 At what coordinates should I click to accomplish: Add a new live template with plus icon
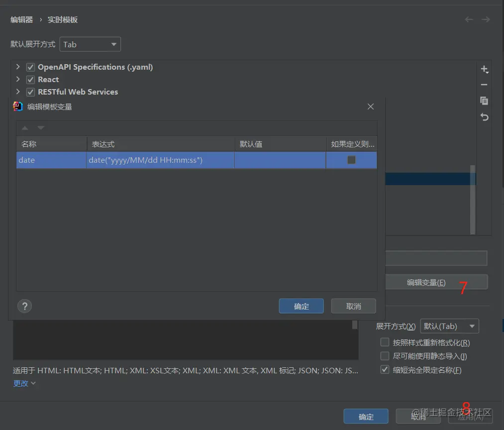tap(485, 70)
